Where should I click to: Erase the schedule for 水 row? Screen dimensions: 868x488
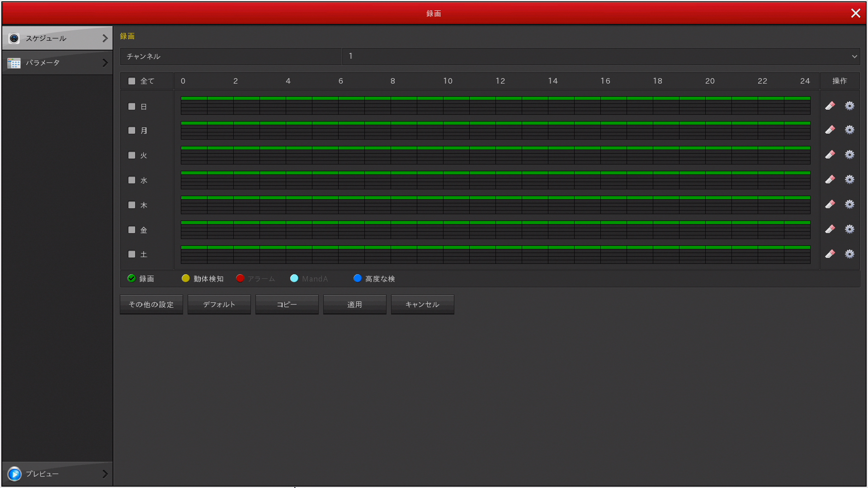[x=830, y=180]
